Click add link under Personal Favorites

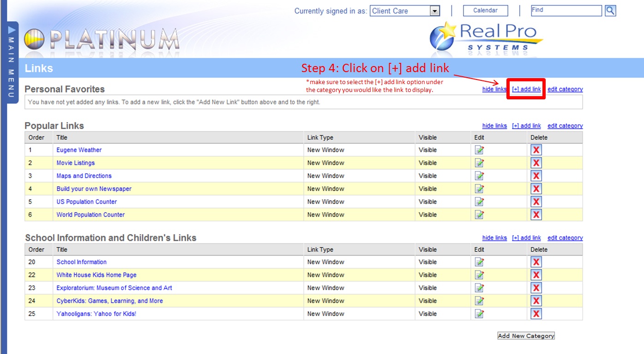(x=526, y=89)
